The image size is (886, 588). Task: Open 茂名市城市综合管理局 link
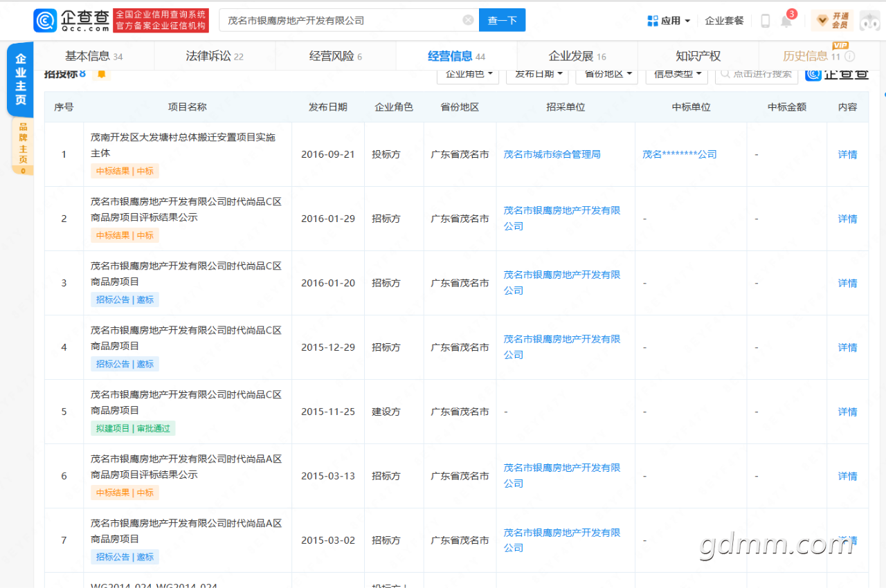click(x=552, y=154)
